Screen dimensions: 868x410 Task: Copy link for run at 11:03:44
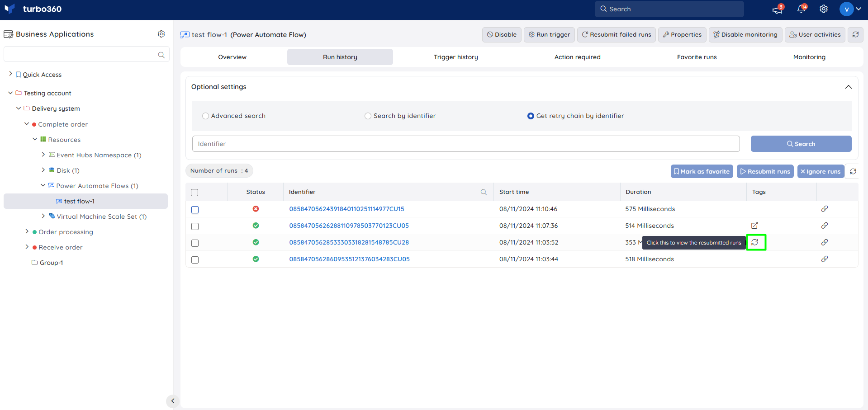click(825, 259)
